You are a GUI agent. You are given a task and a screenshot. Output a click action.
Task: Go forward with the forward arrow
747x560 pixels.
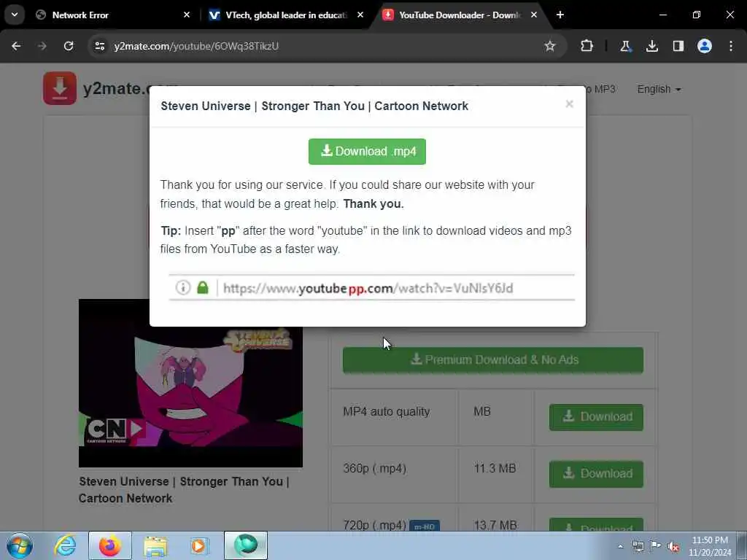42,46
